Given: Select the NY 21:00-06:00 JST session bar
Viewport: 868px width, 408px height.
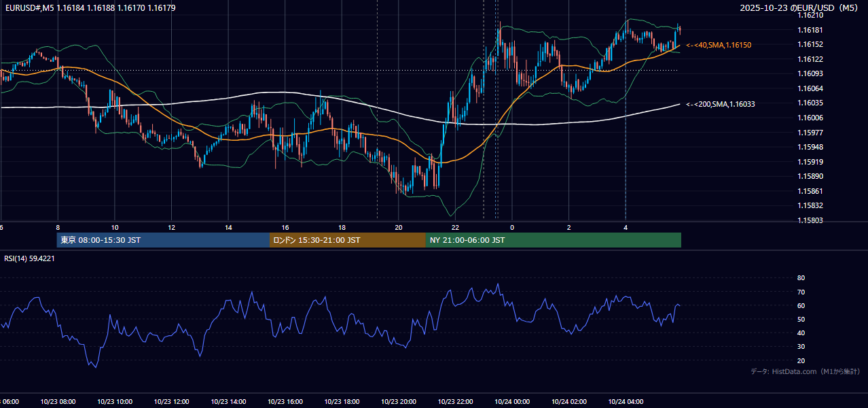Looking at the screenshot, I should pyautogui.click(x=554, y=240).
